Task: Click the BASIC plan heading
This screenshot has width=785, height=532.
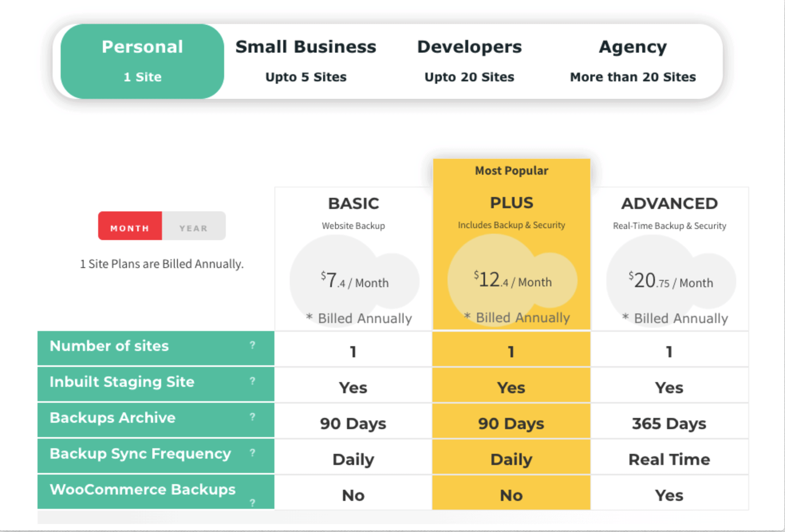Action: tap(353, 203)
